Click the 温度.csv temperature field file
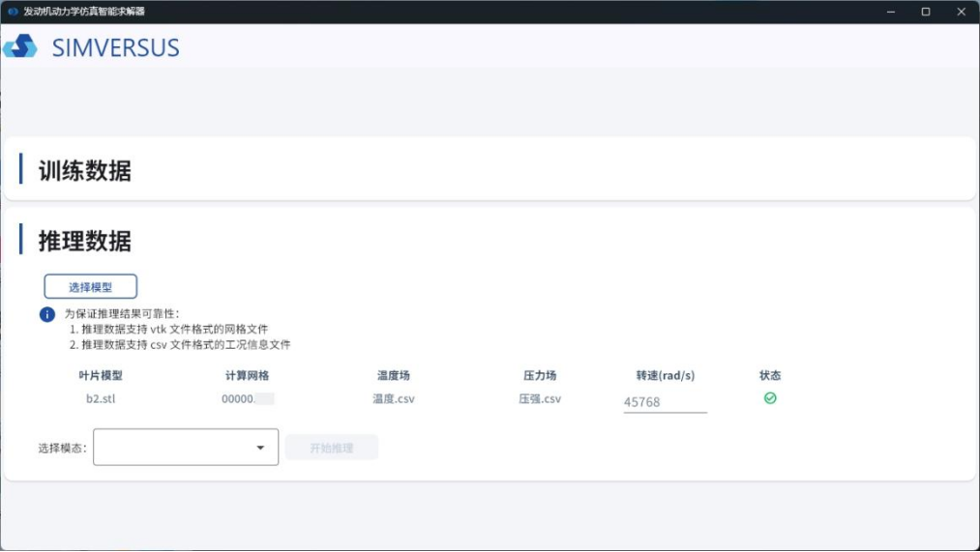Image resolution: width=980 pixels, height=552 pixels. click(394, 398)
